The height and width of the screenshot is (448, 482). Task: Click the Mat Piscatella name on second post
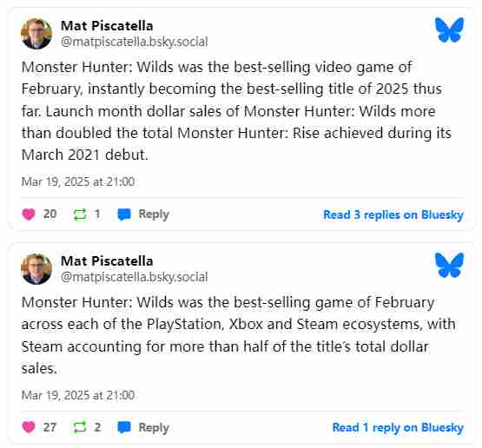point(107,261)
